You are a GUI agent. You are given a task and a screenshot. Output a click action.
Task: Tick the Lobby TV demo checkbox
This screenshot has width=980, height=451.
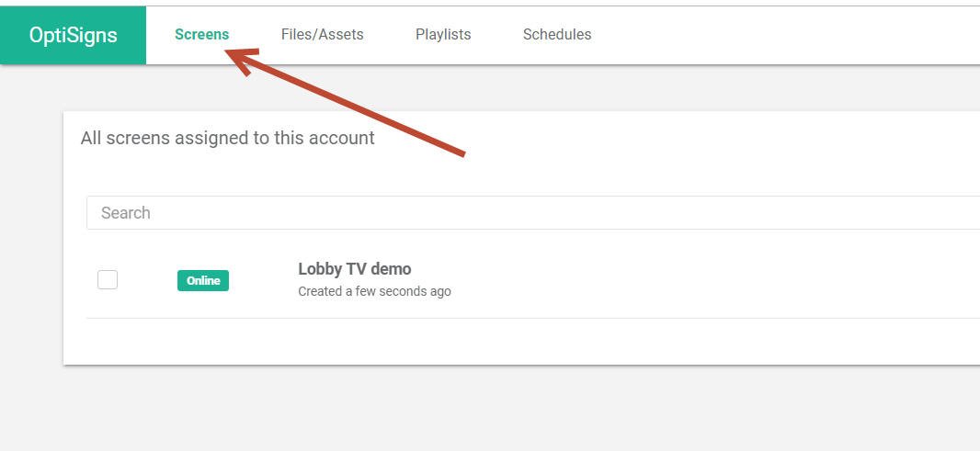[108, 280]
